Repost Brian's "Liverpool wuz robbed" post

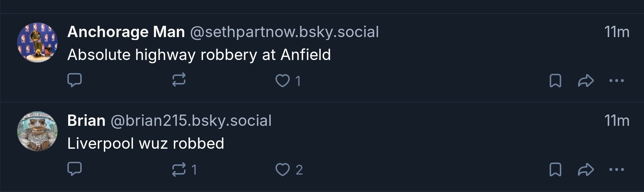coord(179,169)
